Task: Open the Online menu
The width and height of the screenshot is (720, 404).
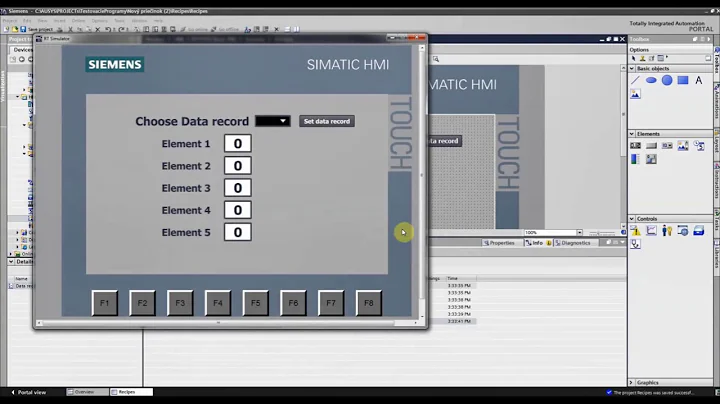Action: pyautogui.click(x=79, y=21)
